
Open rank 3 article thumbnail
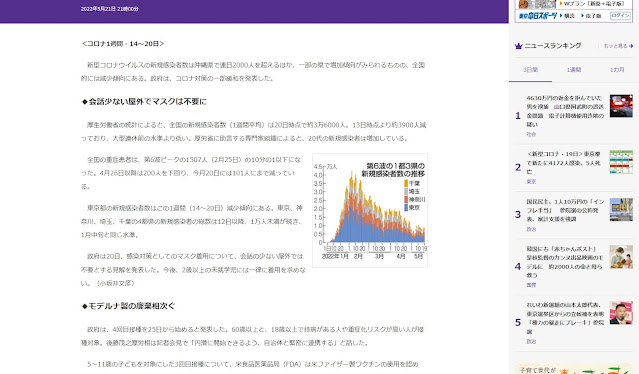coord(621,209)
